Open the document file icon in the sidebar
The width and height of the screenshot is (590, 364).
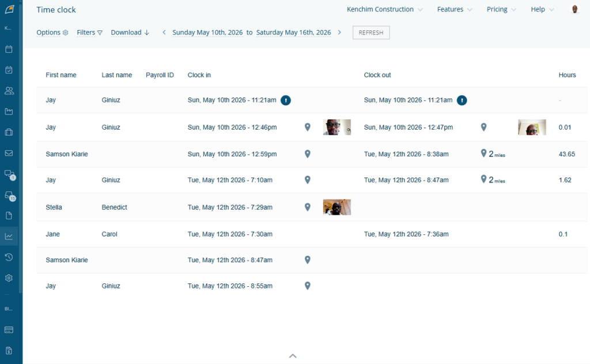click(9, 215)
